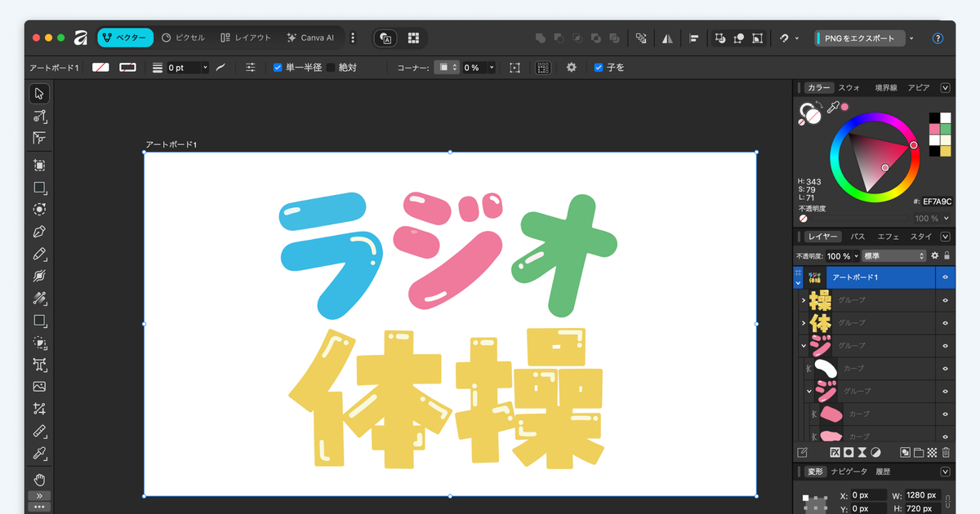Toggle the 子を checkbox

coord(599,68)
